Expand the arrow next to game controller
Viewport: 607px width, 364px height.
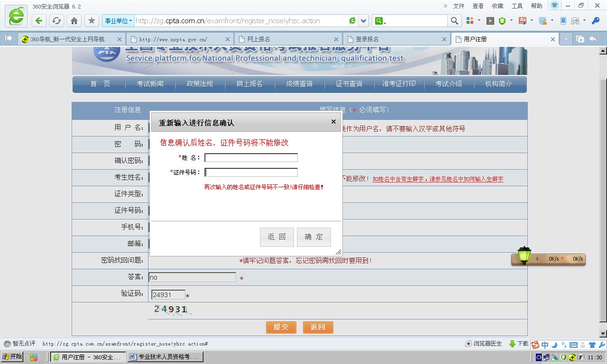[x=584, y=21]
